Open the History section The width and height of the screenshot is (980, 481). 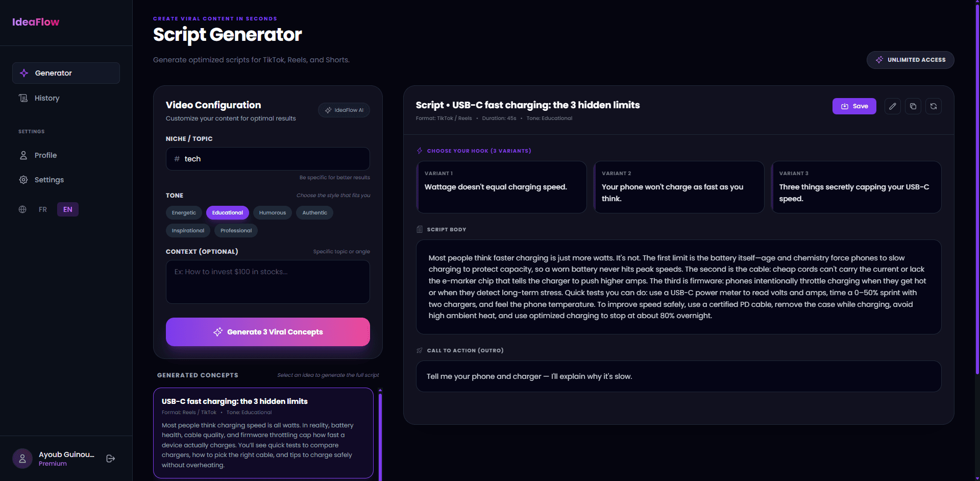point(47,98)
